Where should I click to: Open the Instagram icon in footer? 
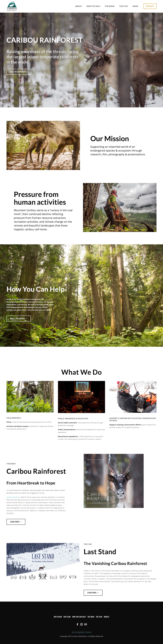(81, 624)
